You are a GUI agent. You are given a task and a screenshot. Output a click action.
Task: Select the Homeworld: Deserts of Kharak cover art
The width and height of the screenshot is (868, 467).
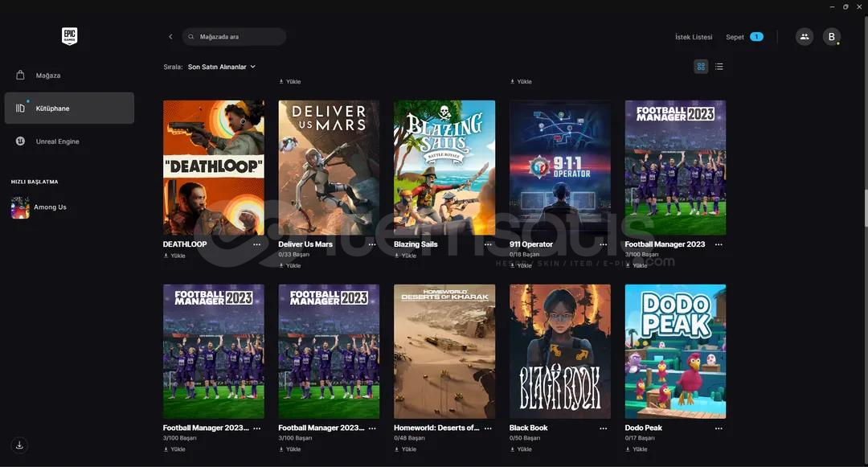point(444,351)
